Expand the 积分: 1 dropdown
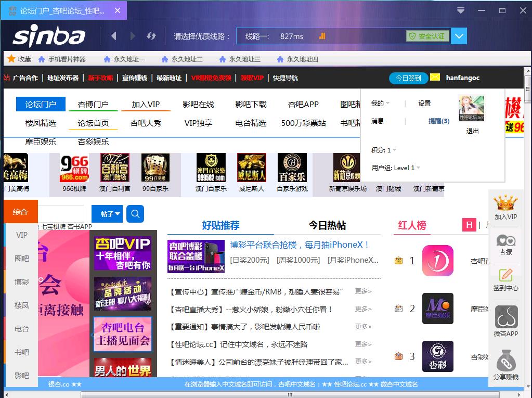Image resolution: width=532 pixels, height=398 pixels. [x=384, y=150]
